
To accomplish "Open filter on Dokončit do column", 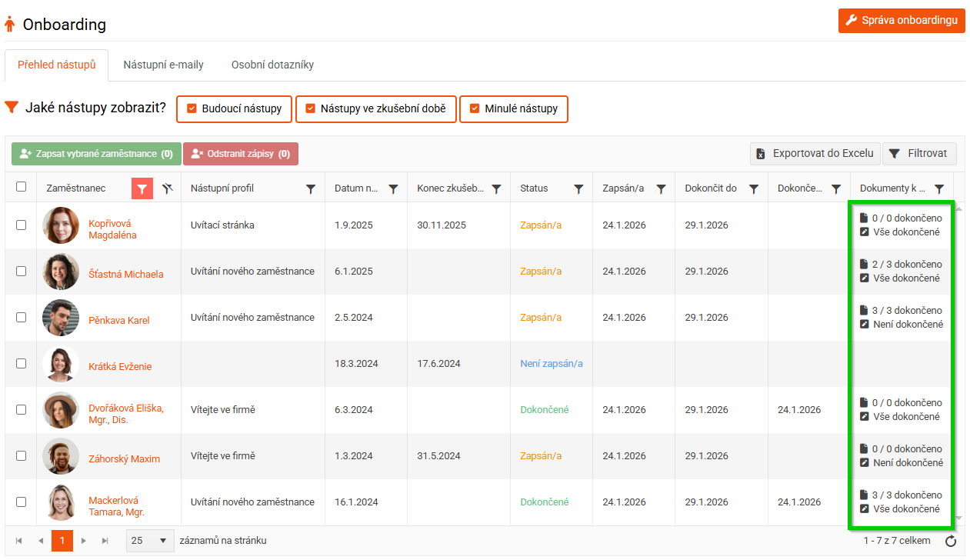I will click(754, 188).
